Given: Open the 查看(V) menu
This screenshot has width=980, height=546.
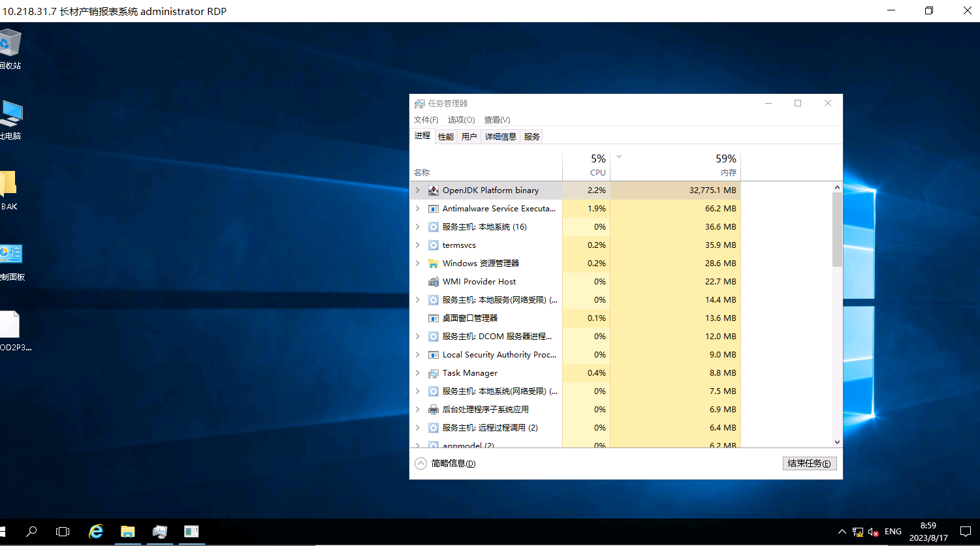Looking at the screenshot, I should point(497,120).
